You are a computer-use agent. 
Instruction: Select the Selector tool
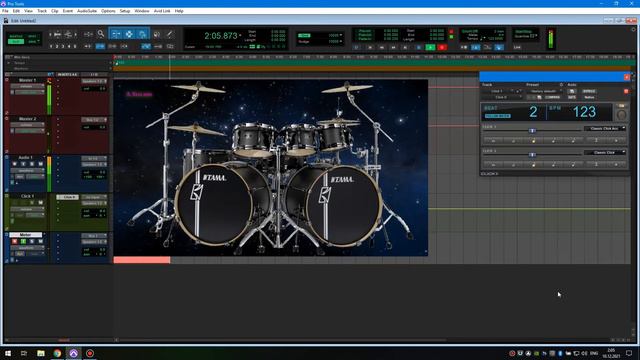[129, 34]
